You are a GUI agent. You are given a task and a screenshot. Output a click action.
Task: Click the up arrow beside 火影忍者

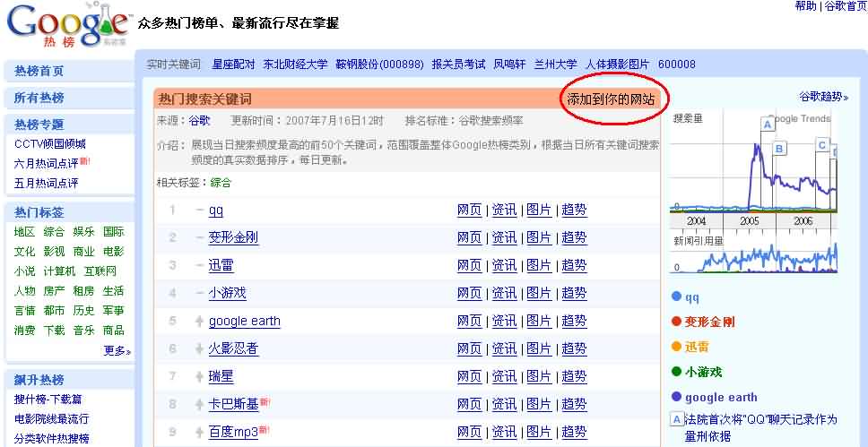coord(200,349)
